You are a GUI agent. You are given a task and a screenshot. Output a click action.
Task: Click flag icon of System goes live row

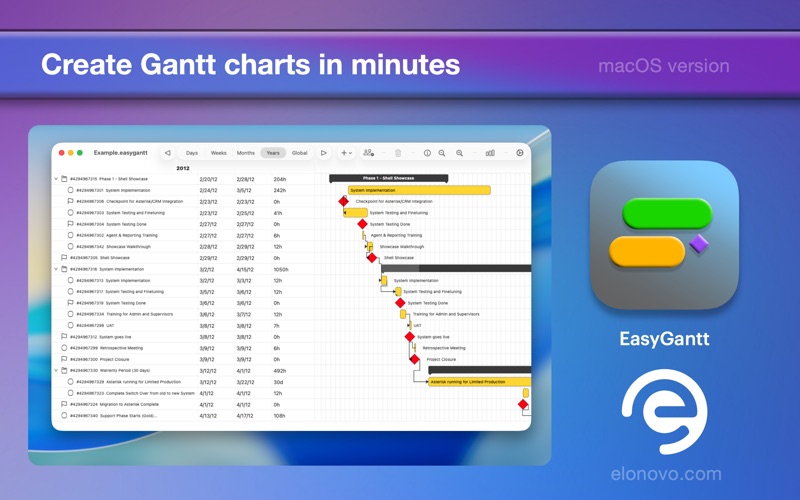[64, 337]
